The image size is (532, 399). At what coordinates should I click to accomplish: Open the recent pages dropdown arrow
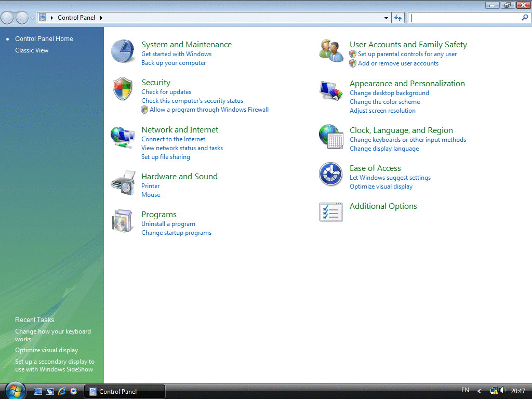32,18
